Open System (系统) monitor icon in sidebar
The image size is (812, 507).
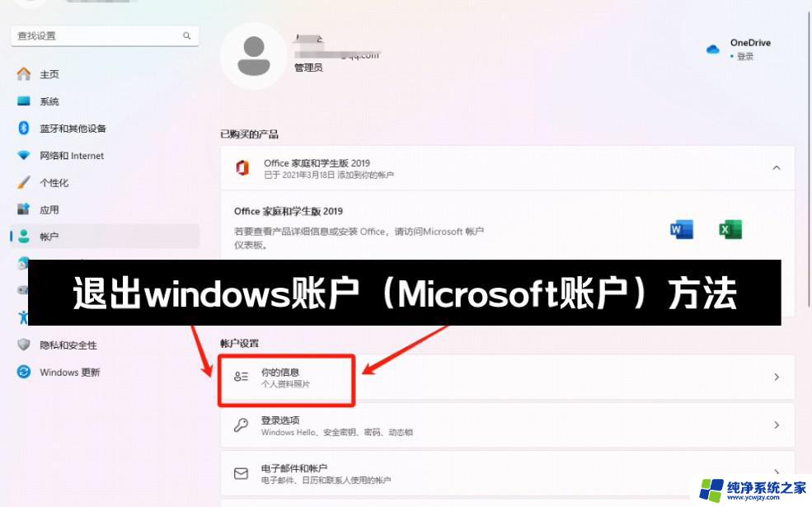23,101
